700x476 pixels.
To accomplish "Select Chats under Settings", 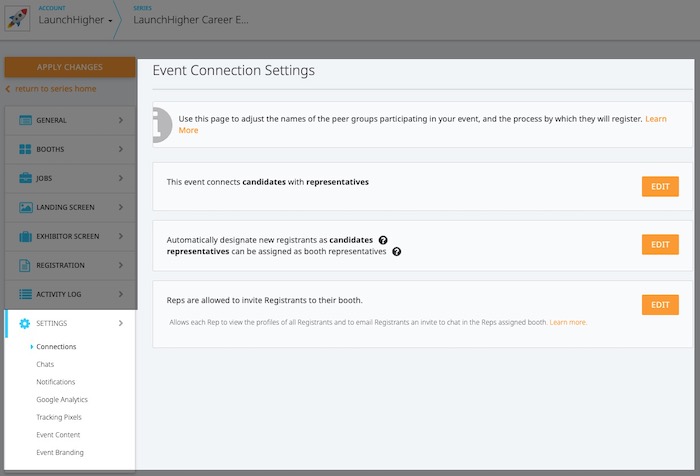I will click(x=45, y=364).
